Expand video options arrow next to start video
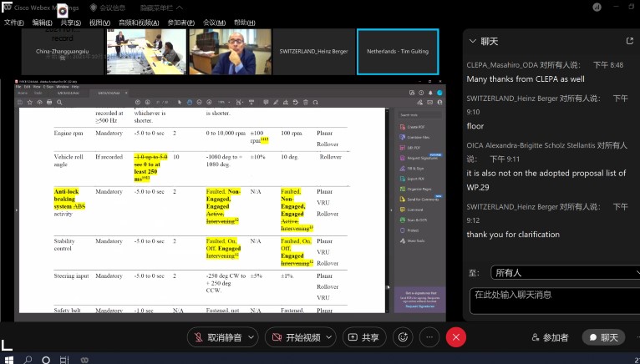 (330, 337)
